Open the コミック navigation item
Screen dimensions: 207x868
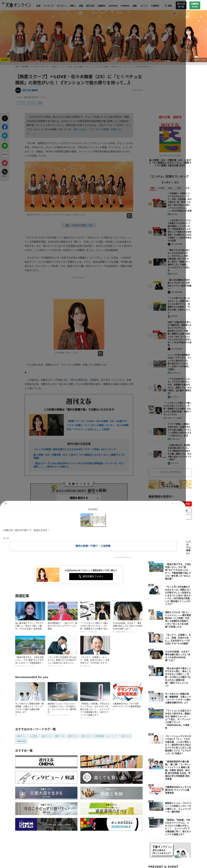pos(144,6)
